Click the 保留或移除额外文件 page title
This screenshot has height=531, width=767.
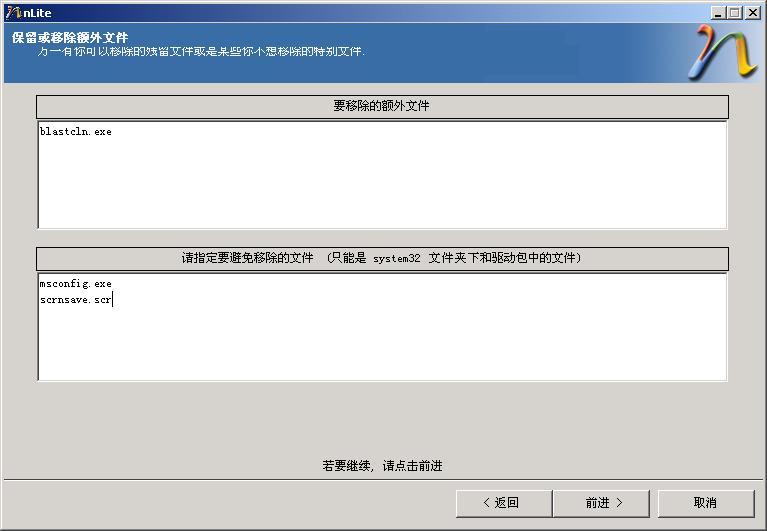(70, 38)
